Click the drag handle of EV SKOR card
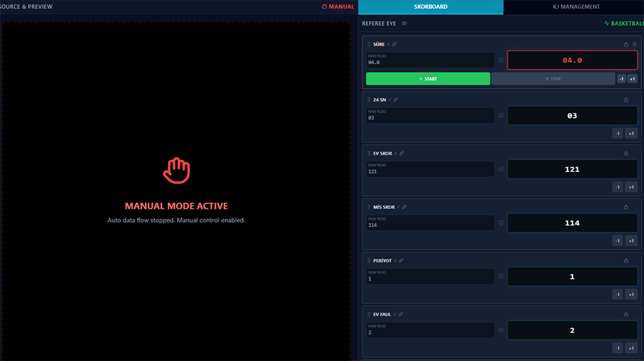This screenshot has height=361, width=644. tap(369, 153)
